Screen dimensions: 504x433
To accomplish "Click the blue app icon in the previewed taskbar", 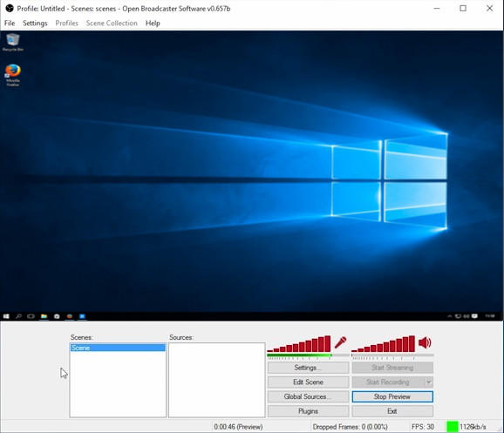I will click(82, 316).
